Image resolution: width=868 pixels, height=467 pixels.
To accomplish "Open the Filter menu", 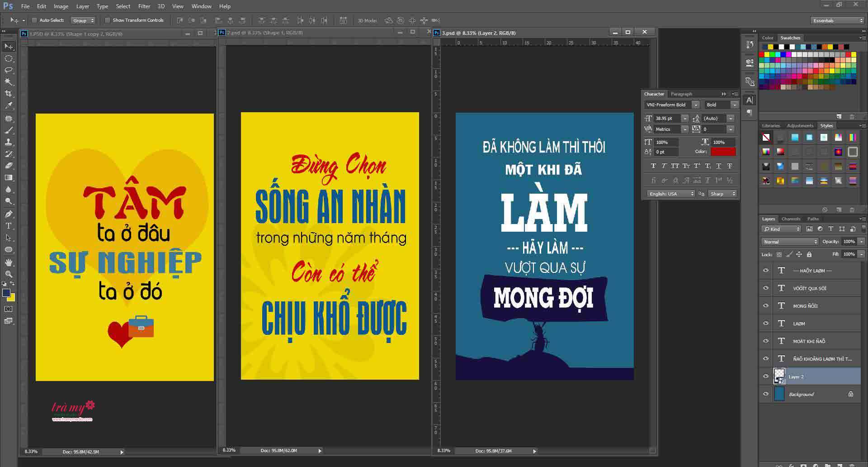I will pos(144,6).
